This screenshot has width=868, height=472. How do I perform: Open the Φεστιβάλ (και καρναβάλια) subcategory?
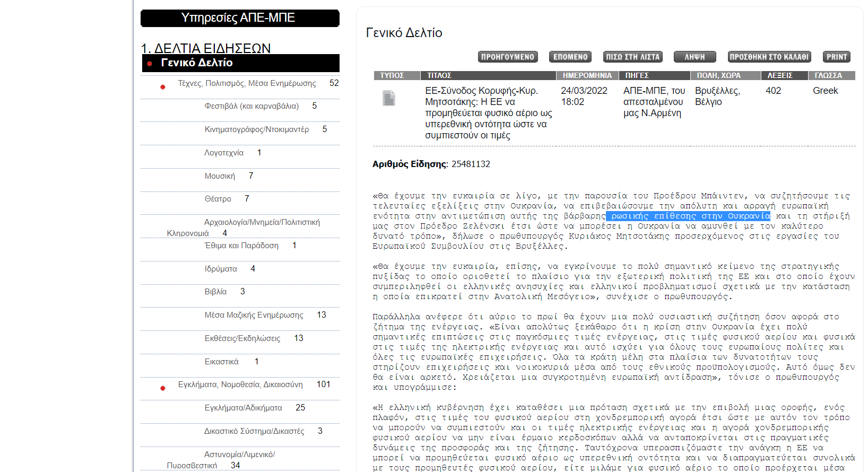tap(251, 106)
